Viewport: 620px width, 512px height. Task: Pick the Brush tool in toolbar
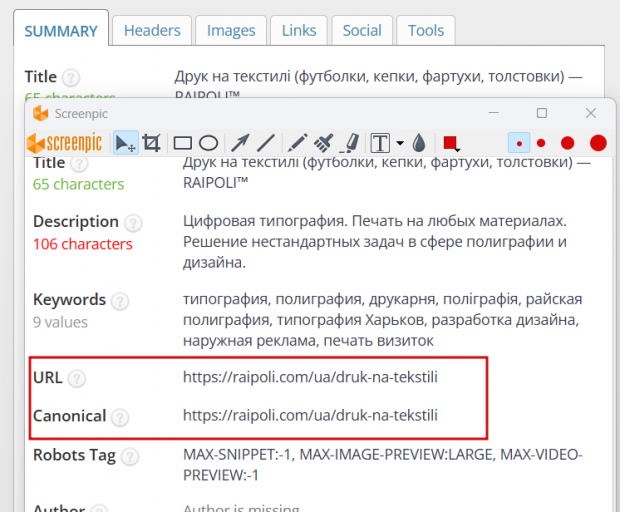[x=323, y=143]
